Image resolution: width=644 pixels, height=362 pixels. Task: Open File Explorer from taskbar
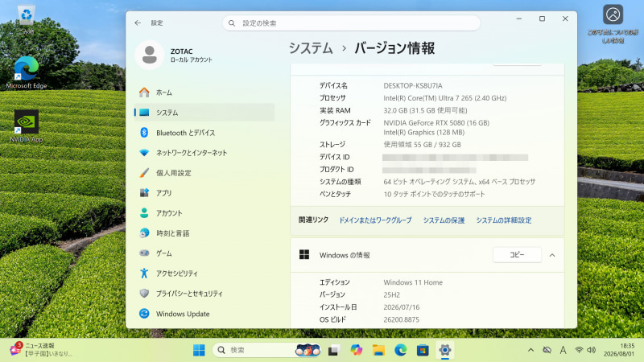coord(378,350)
